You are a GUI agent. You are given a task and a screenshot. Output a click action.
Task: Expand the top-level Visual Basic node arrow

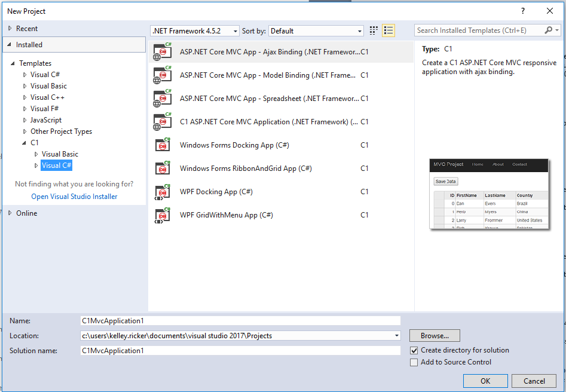coord(25,86)
